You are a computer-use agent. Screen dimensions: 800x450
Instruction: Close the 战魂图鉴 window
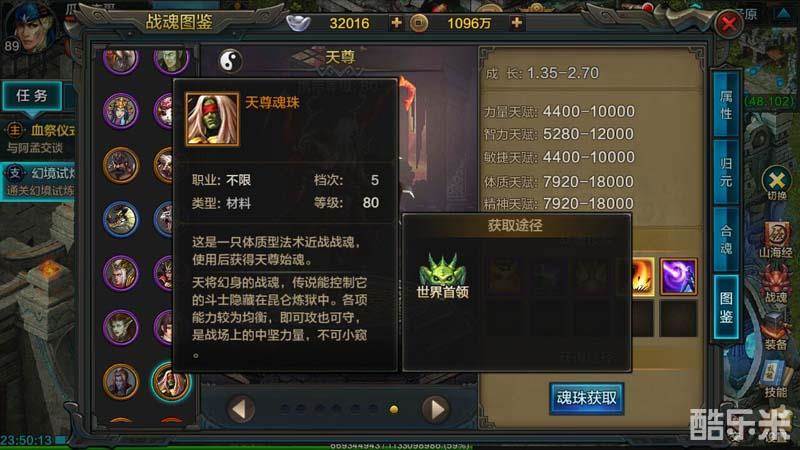point(728,23)
